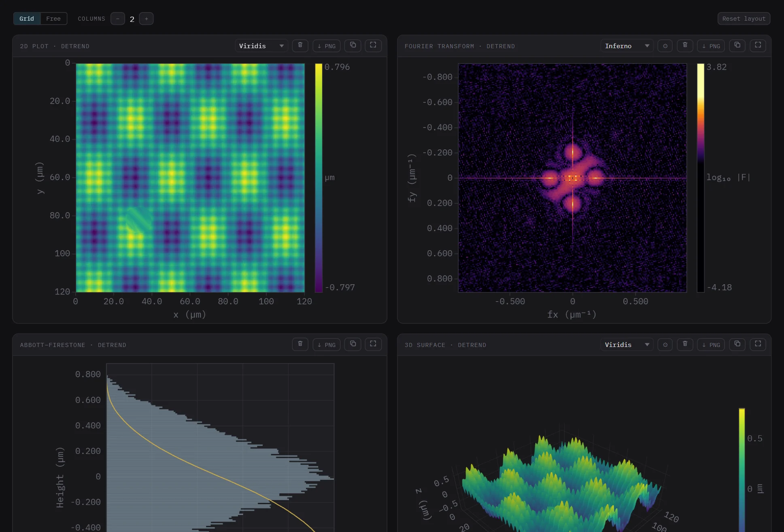The width and height of the screenshot is (784, 532).
Task: Click the 3D Surface colorbar
Action: 742,470
